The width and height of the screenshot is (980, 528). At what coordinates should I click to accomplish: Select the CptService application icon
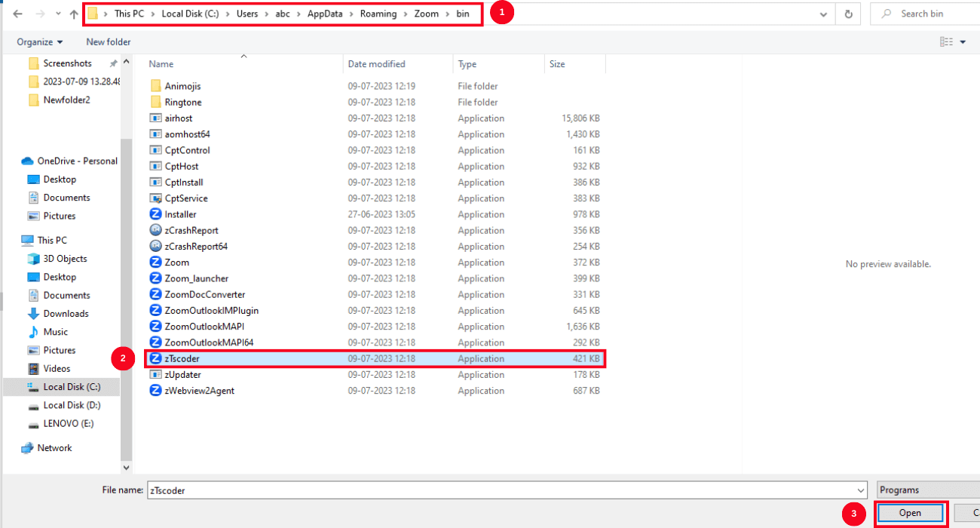click(156, 198)
